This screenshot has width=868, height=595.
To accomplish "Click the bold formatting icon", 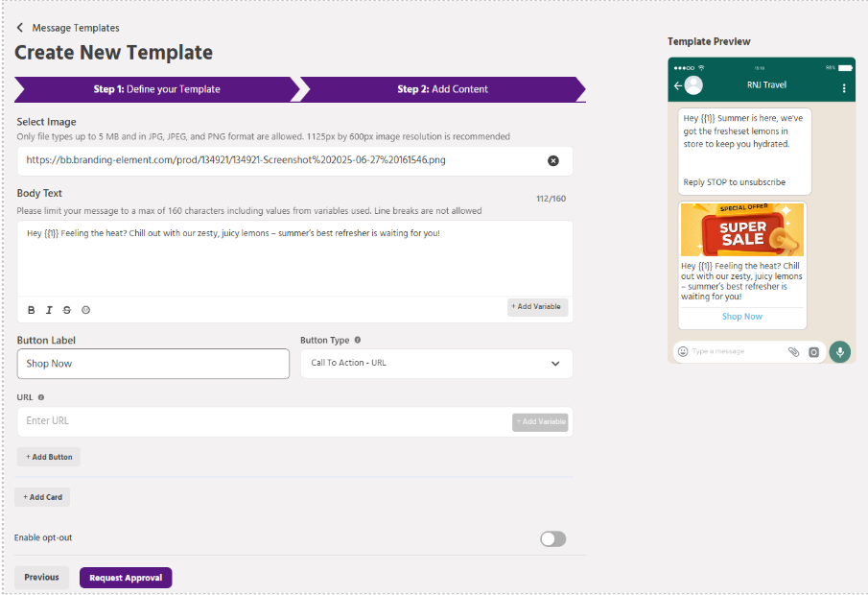I will pos(32,310).
